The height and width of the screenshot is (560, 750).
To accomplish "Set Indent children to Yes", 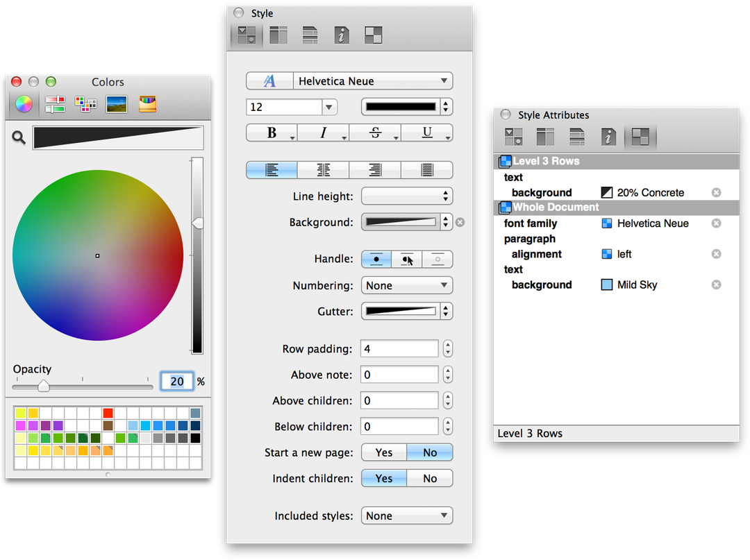I will [384, 478].
